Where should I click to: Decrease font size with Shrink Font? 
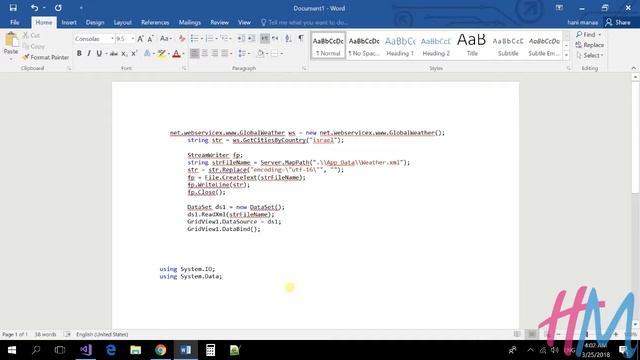(x=151, y=39)
